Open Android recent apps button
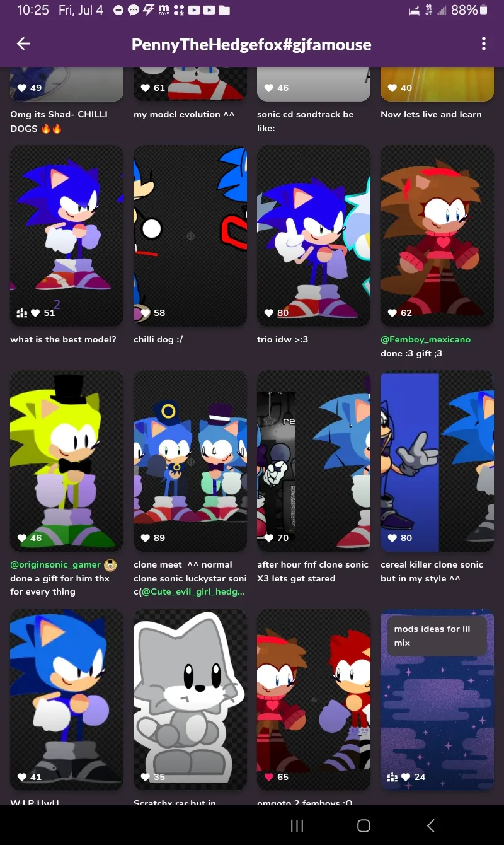The width and height of the screenshot is (504, 845). point(297,825)
